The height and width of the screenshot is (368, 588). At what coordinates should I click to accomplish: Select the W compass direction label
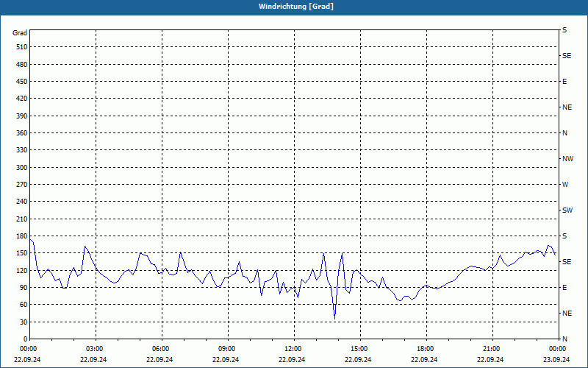click(565, 185)
